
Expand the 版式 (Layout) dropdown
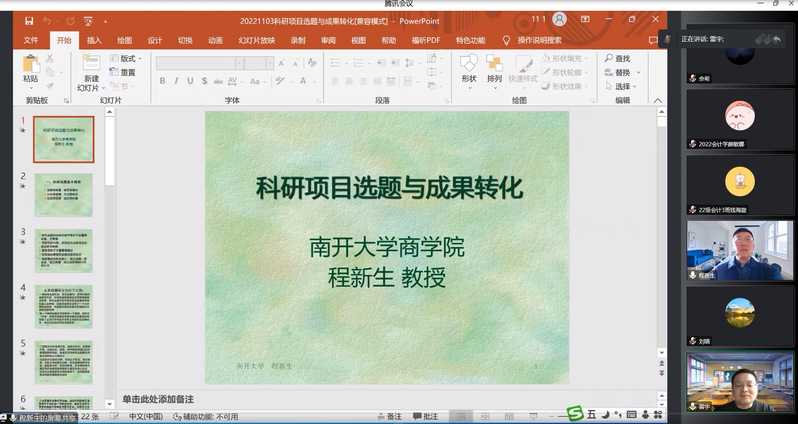[x=126, y=59]
